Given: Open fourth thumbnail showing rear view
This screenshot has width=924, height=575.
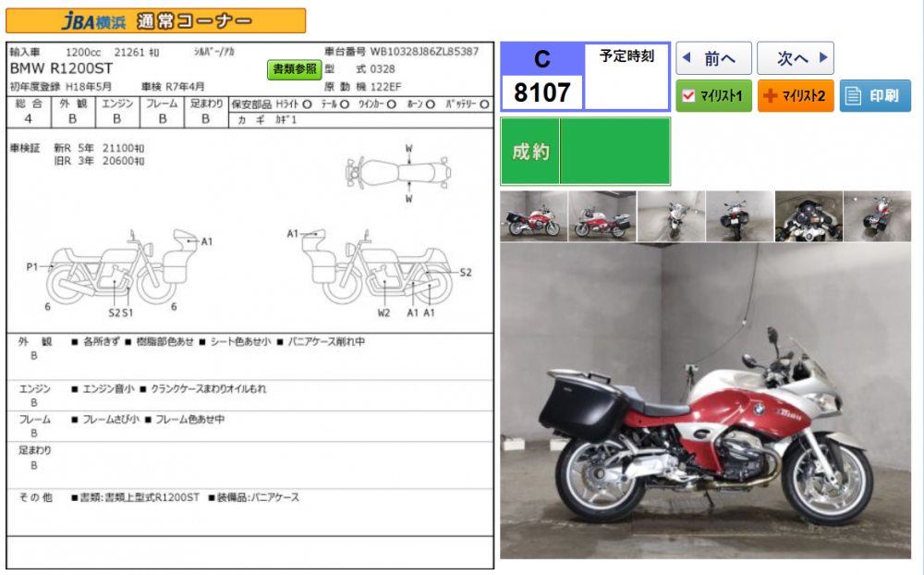Looking at the screenshot, I should [739, 216].
